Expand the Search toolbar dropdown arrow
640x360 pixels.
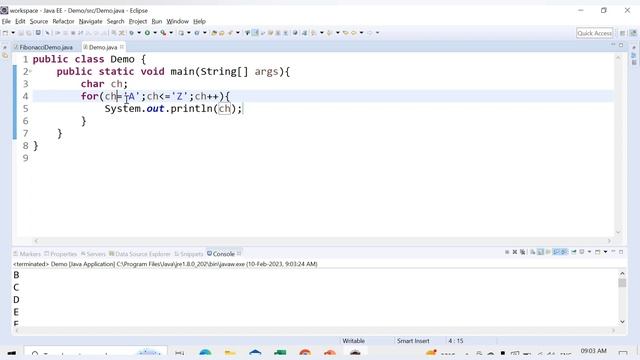pyautogui.click(x=238, y=33)
